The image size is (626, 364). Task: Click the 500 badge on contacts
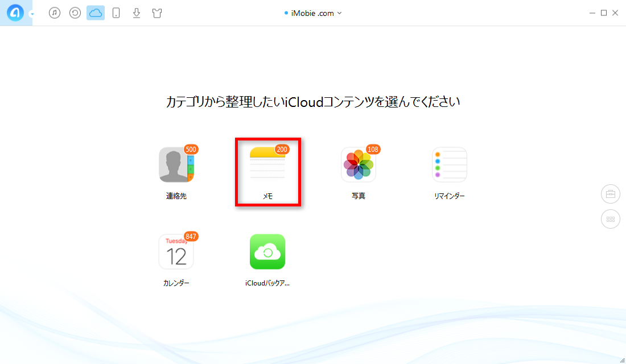(191, 149)
